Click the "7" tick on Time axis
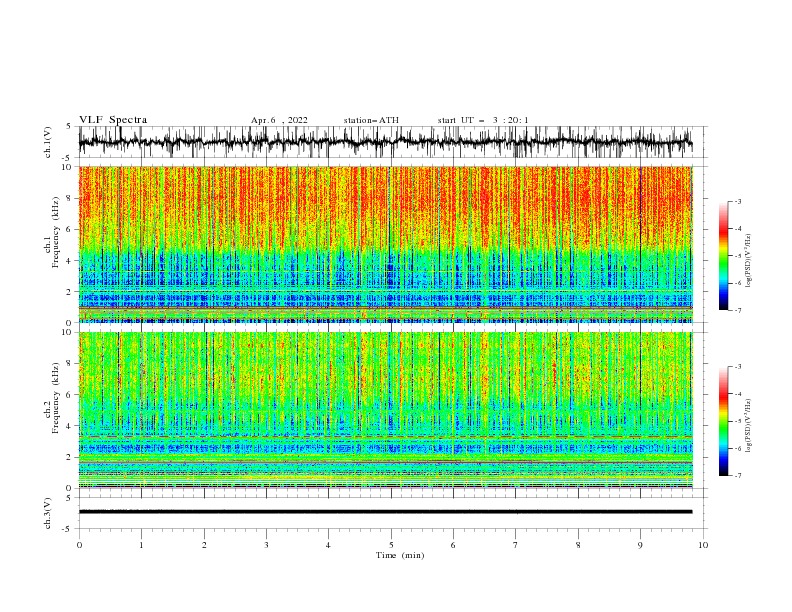This screenshot has width=792, height=612. point(516,545)
